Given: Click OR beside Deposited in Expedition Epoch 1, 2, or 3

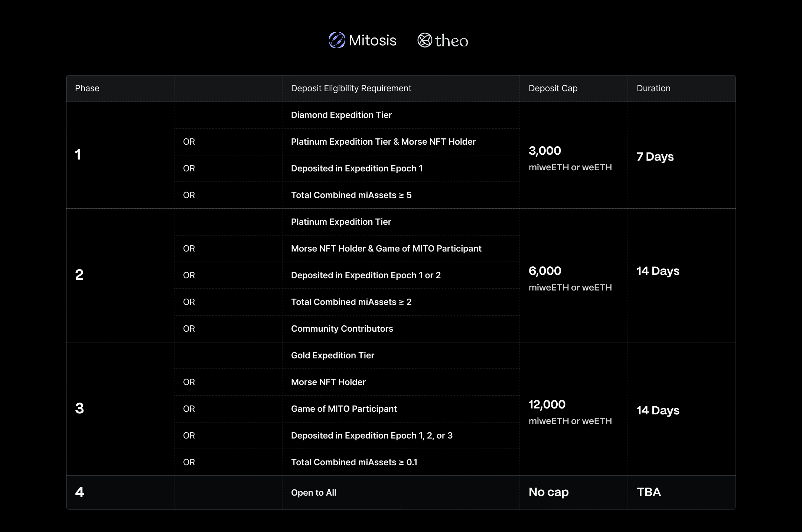Looking at the screenshot, I should point(189,436).
